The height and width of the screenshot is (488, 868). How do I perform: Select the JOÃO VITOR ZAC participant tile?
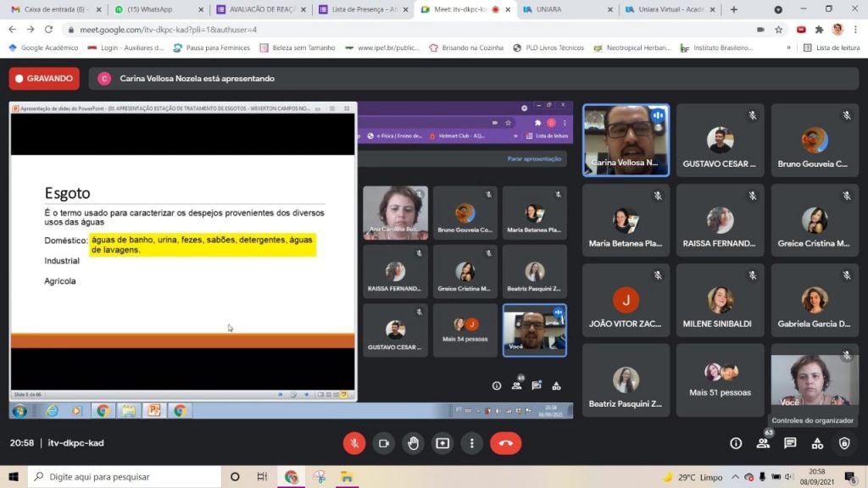pyautogui.click(x=626, y=301)
